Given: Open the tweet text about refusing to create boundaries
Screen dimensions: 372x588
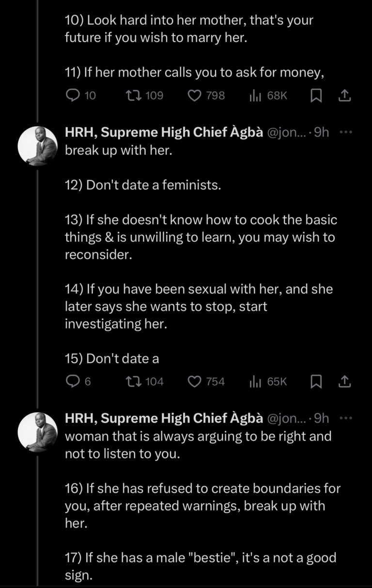Looking at the screenshot, I should click(202, 506).
